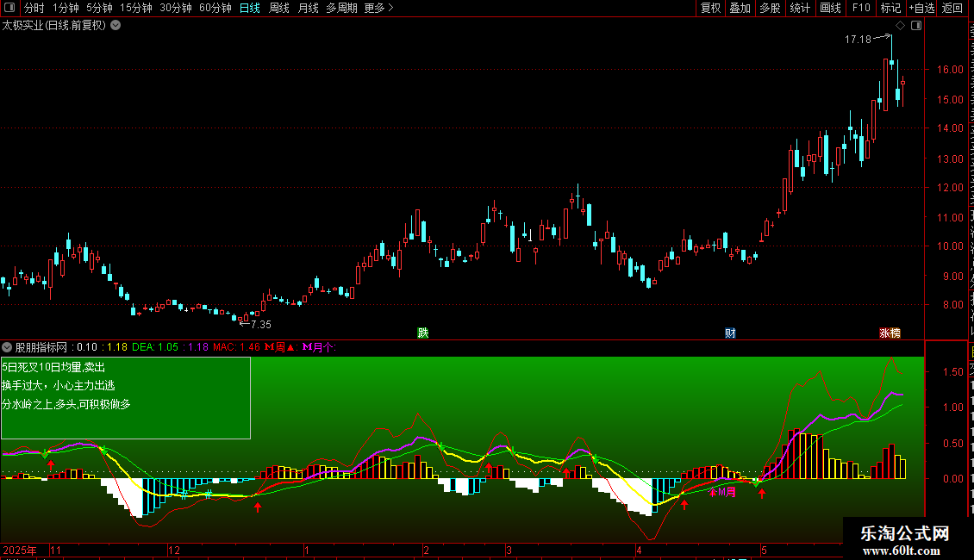Add stock via +自选 button
Image resolution: width=974 pixels, height=560 pixels.
click(921, 8)
